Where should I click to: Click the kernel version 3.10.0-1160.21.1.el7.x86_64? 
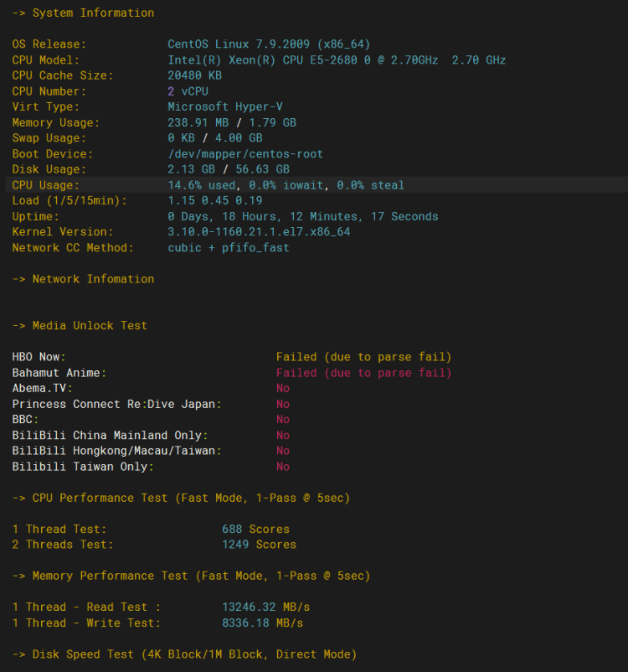click(259, 232)
